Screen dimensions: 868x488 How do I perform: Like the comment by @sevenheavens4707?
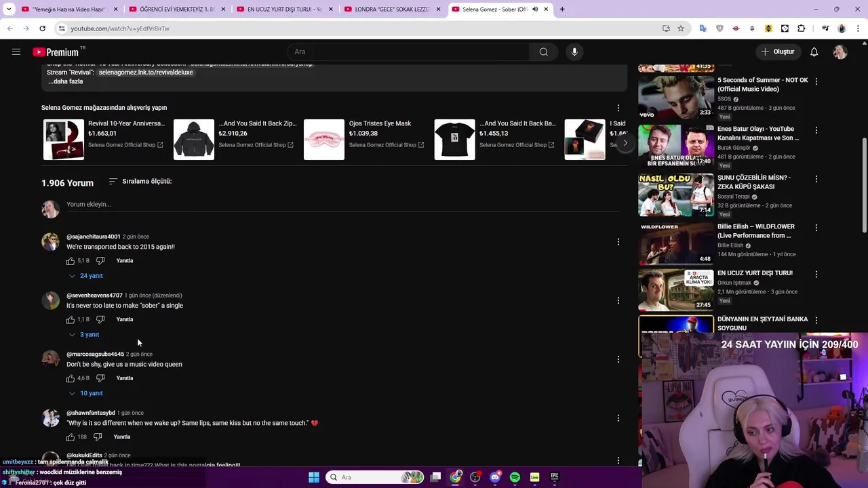[x=71, y=319]
